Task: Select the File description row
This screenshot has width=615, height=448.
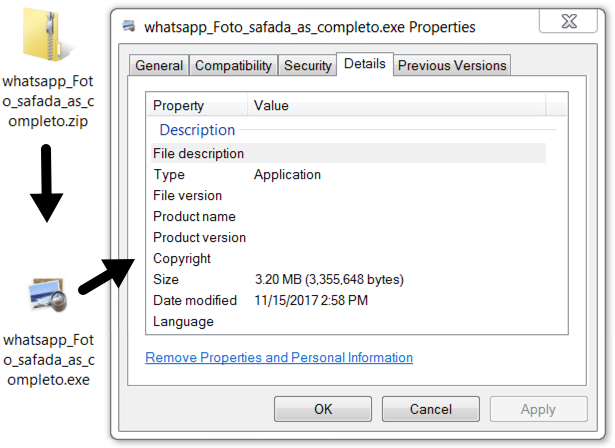Action: pos(348,153)
